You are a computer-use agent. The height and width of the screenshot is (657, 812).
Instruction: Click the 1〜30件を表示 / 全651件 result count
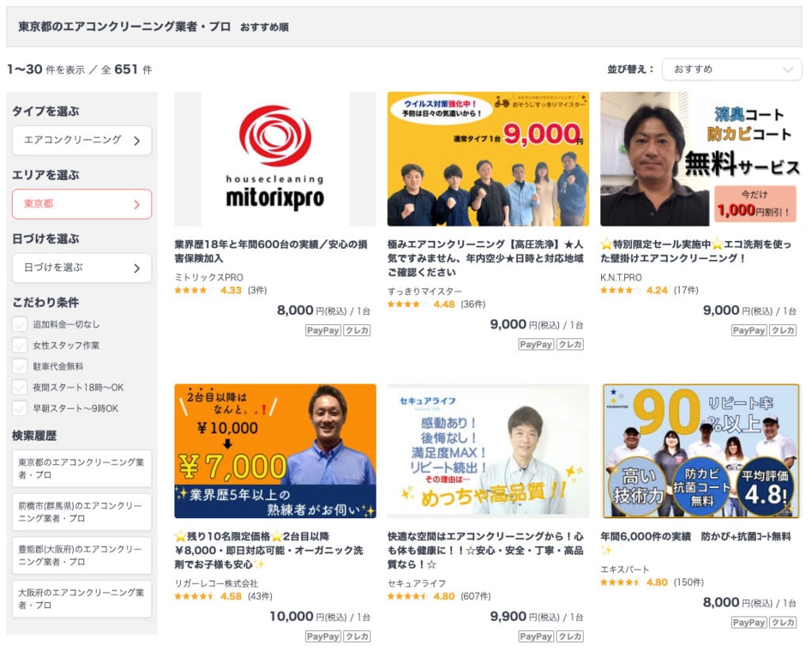point(80,70)
